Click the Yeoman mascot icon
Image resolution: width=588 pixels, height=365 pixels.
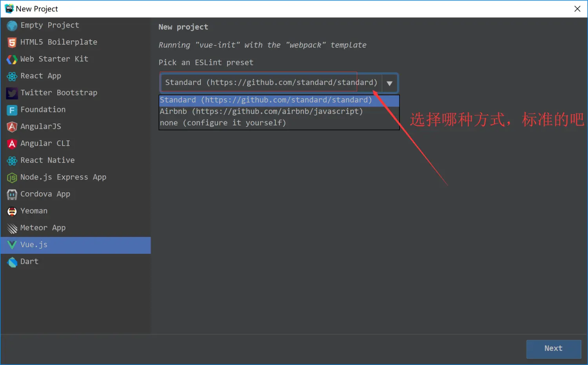tap(12, 211)
